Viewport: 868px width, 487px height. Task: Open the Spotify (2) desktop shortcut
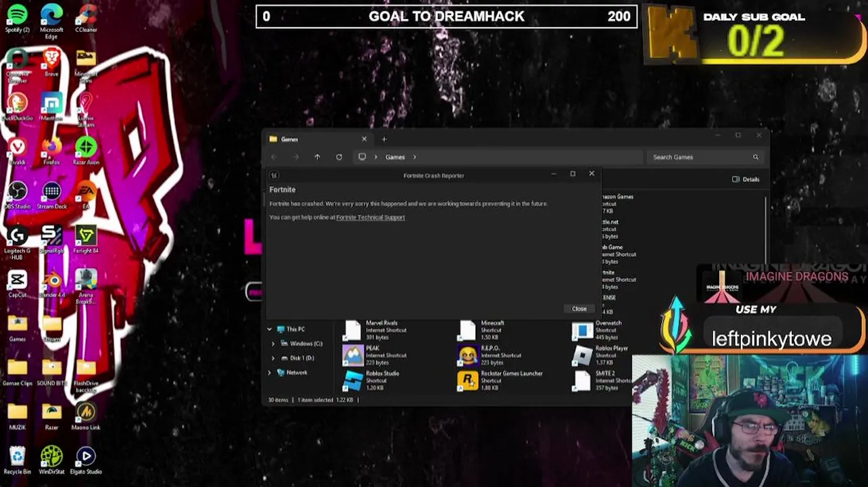18,19
